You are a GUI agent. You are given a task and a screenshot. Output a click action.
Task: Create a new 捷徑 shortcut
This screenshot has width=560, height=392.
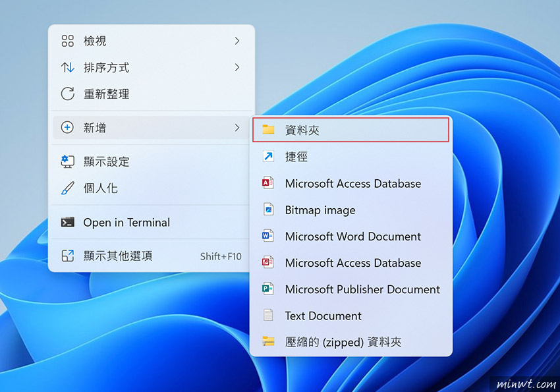(350, 156)
